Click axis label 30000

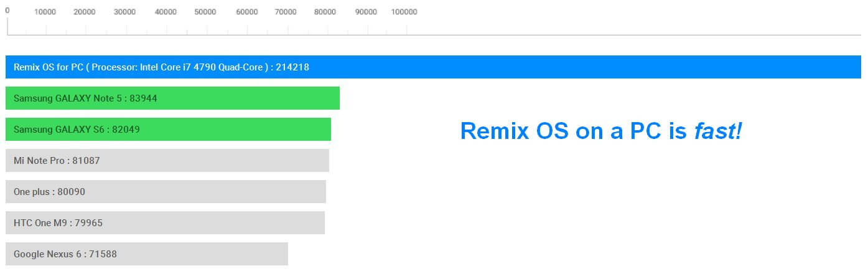125,12
